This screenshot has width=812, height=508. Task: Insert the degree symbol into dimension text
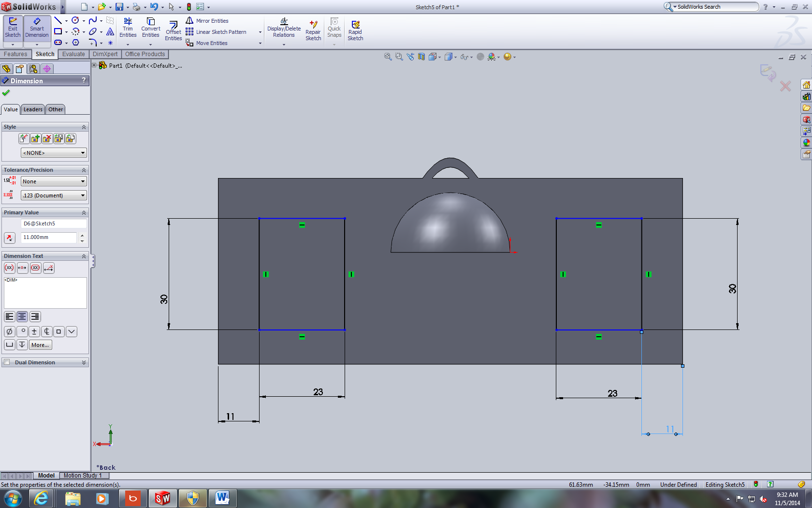click(x=22, y=331)
